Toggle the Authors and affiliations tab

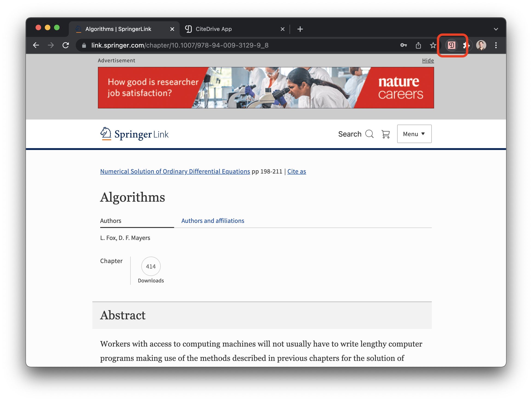(x=212, y=221)
